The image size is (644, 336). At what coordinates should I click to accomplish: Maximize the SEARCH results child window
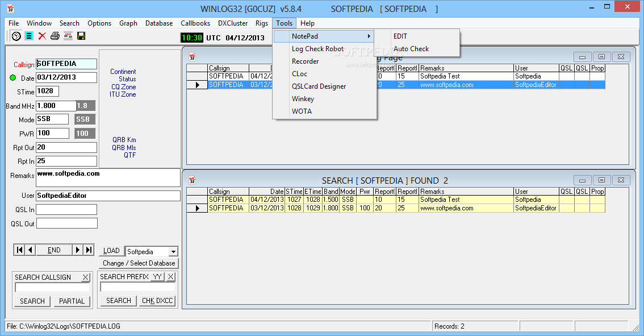point(602,180)
